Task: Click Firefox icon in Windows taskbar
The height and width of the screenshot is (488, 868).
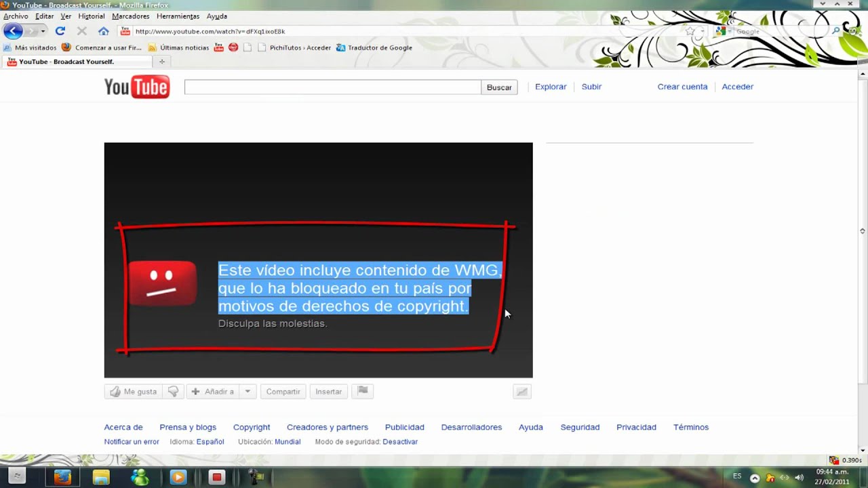Action: (x=62, y=477)
